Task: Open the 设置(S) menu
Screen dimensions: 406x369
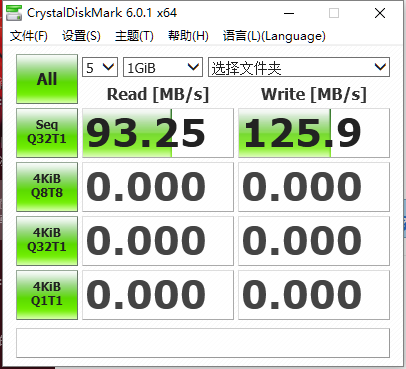Action: [x=81, y=36]
